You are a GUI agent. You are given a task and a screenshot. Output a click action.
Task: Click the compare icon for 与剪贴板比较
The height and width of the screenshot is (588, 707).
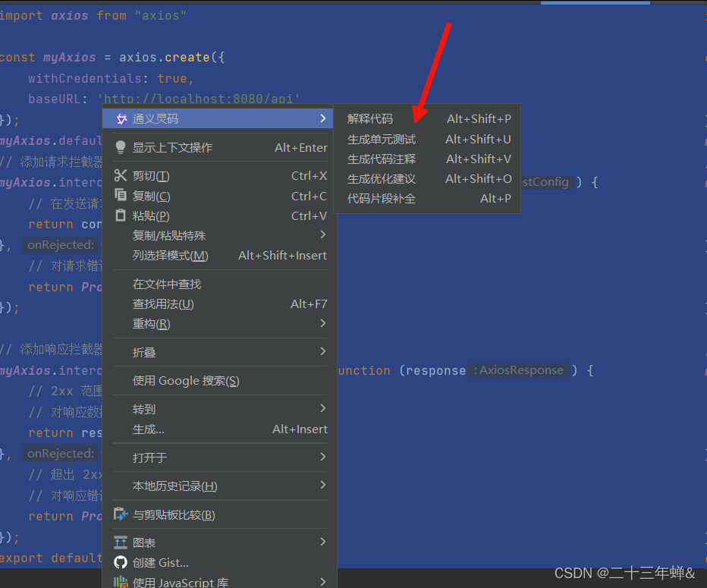(121, 514)
